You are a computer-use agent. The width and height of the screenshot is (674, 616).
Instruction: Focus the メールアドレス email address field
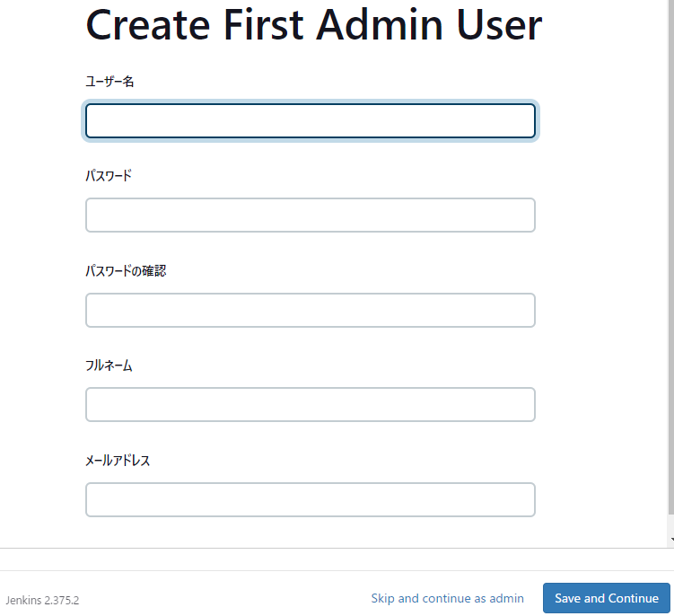pos(310,499)
